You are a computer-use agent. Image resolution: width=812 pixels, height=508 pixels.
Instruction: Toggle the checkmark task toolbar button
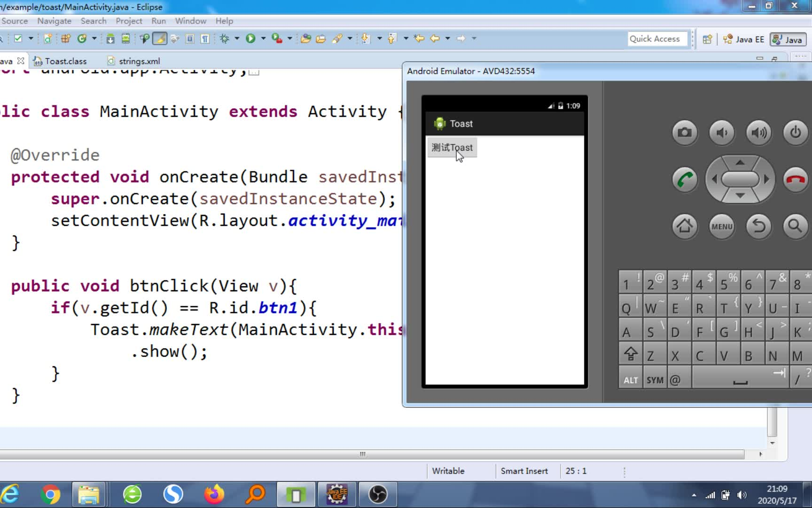18,39
